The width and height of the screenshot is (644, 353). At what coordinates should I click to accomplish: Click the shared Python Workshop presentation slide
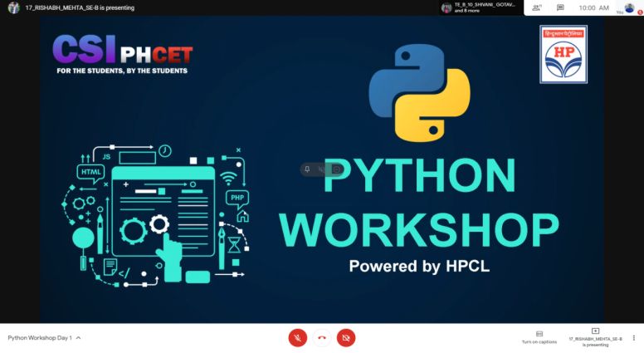pyautogui.click(x=322, y=169)
